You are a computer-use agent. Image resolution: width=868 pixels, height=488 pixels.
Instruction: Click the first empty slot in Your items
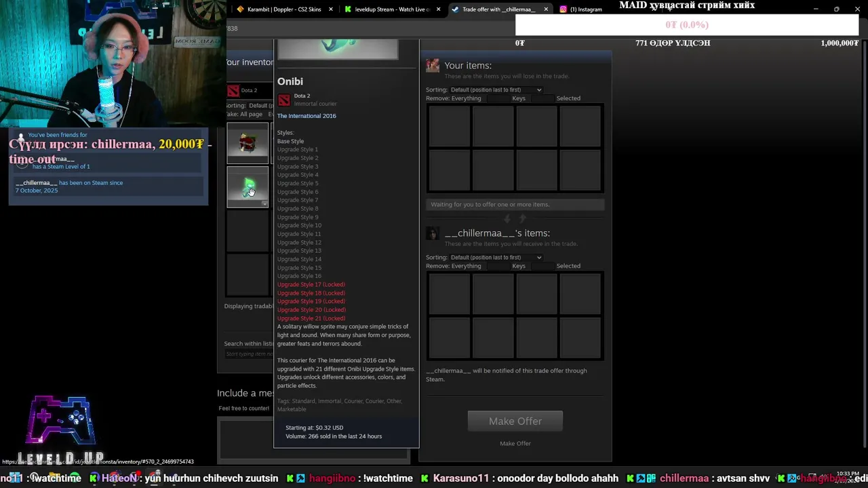pyautogui.click(x=449, y=127)
